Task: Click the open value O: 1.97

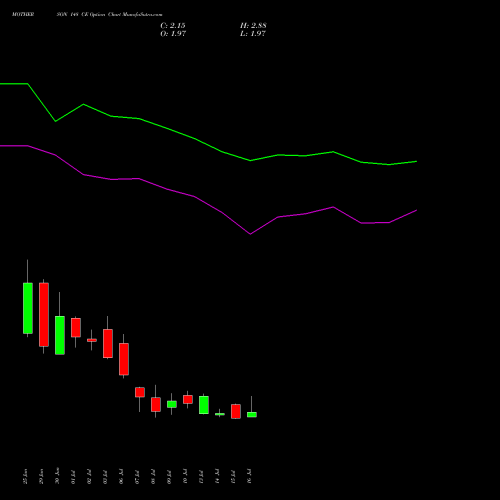Action: pyautogui.click(x=173, y=34)
